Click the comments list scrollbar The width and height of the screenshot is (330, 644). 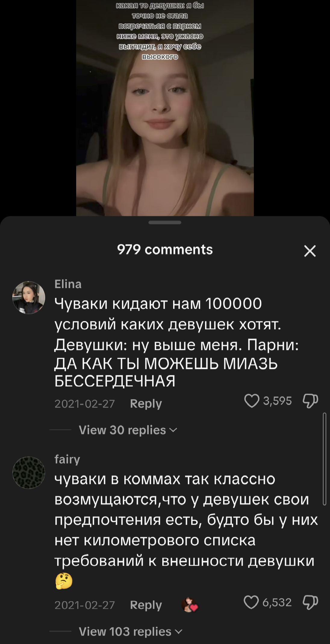click(324, 459)
